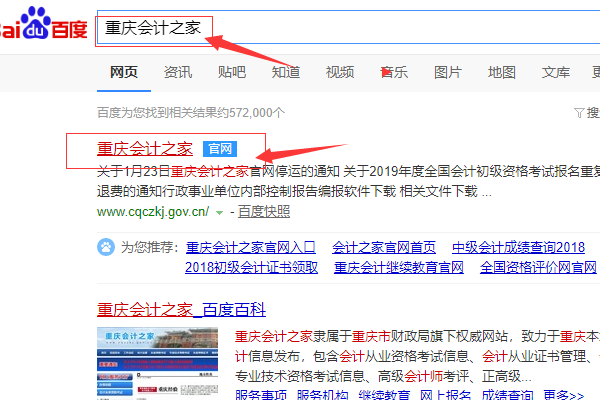This screenshot has width=600, height=400.
Task: Click the 更多>> link
Action: point(564,395)
